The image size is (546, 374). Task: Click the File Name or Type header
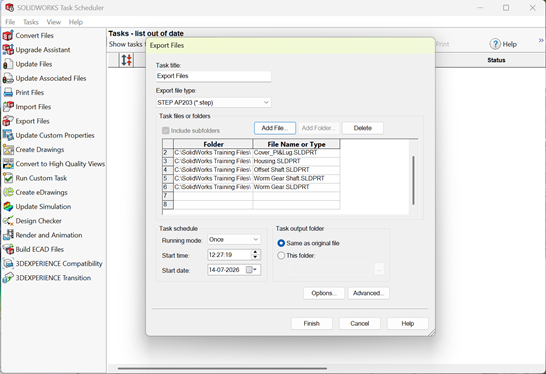pyautogui.click(x=296, y=144)
